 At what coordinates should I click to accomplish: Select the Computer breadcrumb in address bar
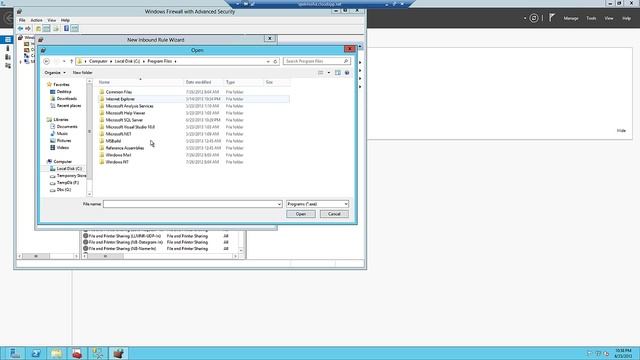pos(98,61)
